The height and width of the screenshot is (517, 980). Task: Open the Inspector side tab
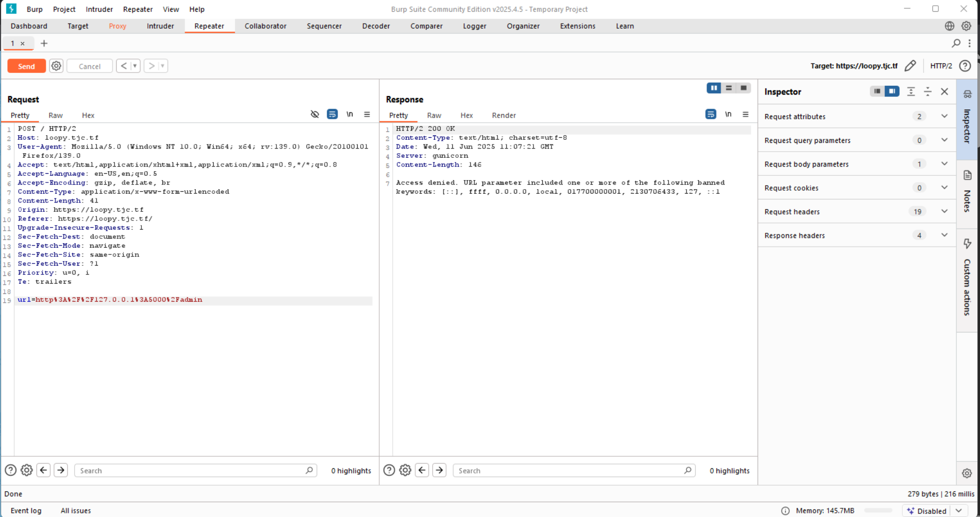click(x=967, y=119)
